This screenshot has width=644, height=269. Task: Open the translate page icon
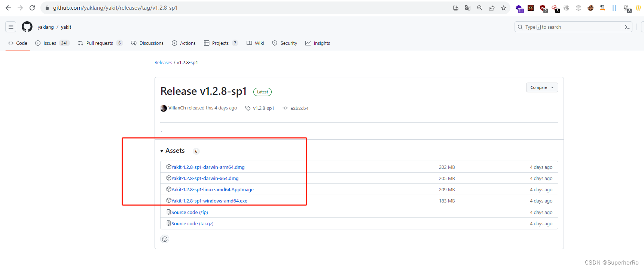(x=468, y=8)
